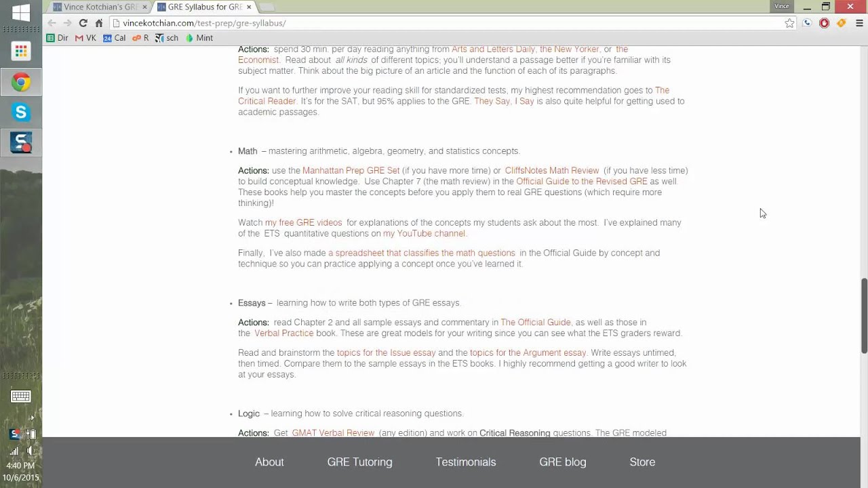Click the Snagit tray icon

(x=14, y=434)
